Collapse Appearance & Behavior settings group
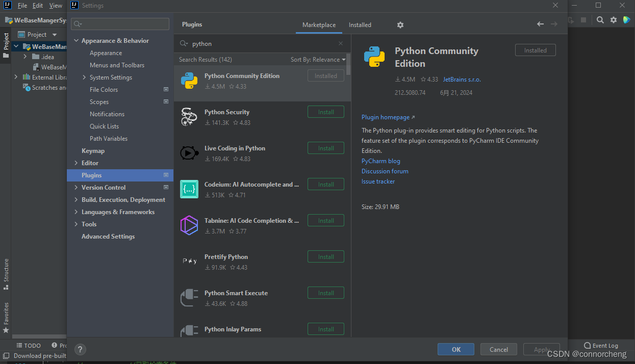 pyautogui.click(x=77, y=41)
